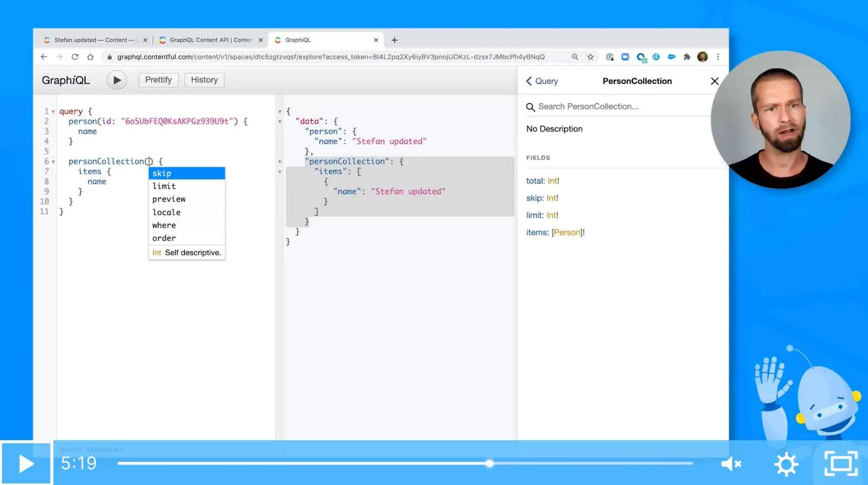This screenshot has height=485, width=868.
Task: Collapse the query block on line 1
Action: tap(53, 112)
